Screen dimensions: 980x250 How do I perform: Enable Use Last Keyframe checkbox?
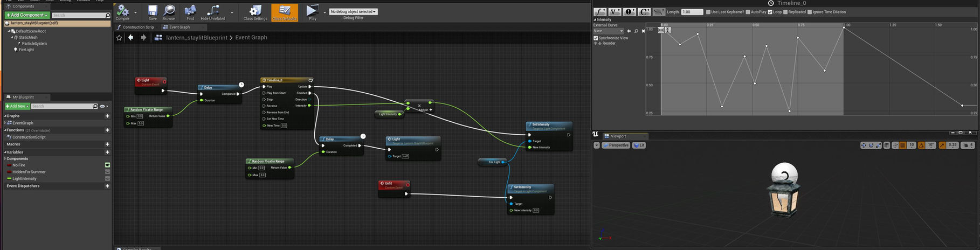[708, 12]
